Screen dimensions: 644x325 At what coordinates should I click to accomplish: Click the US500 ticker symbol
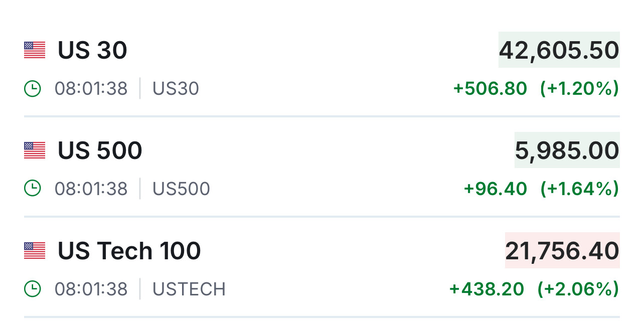[x=181, y=189]
